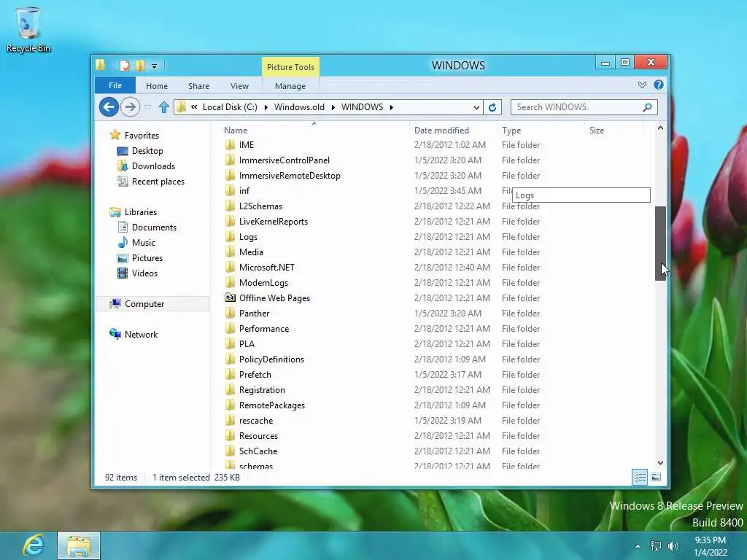
Task: Open Explorer Help question mark icon
Action: tap(659, 85)
